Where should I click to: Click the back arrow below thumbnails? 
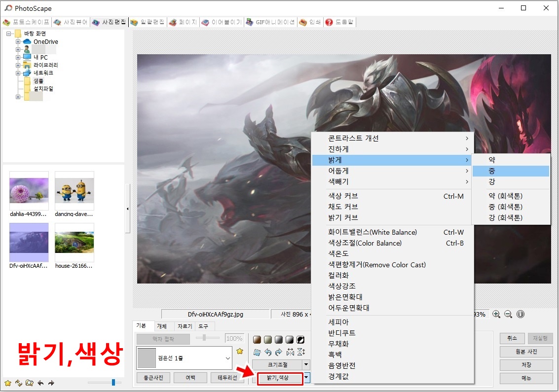click(40, 383)
